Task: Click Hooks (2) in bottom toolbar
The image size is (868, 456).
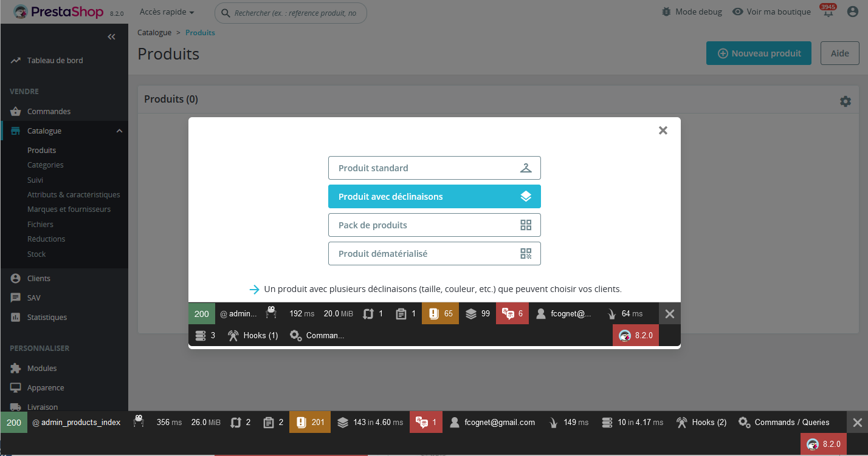Action: [x=701, y=422]
